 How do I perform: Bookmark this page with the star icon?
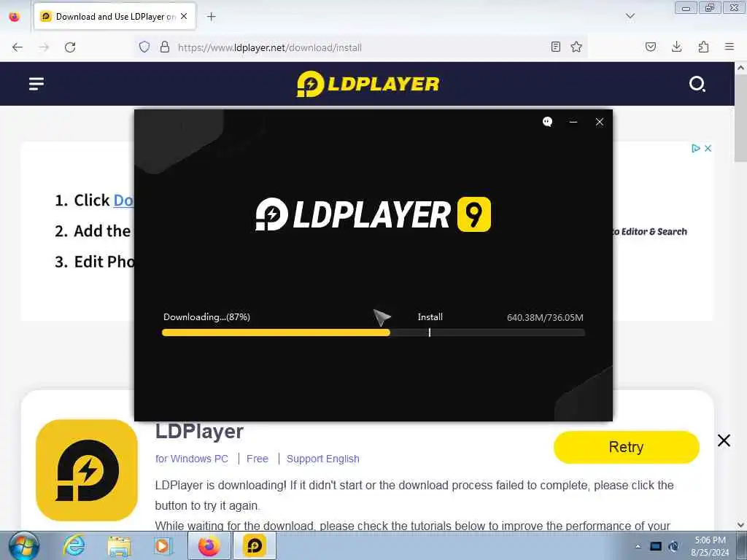[576, 47]
